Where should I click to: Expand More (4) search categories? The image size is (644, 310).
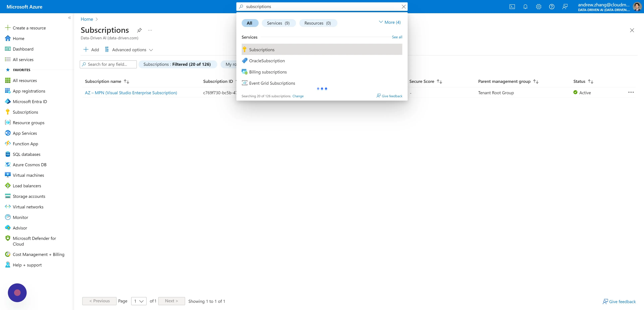(x=390, y=22)
